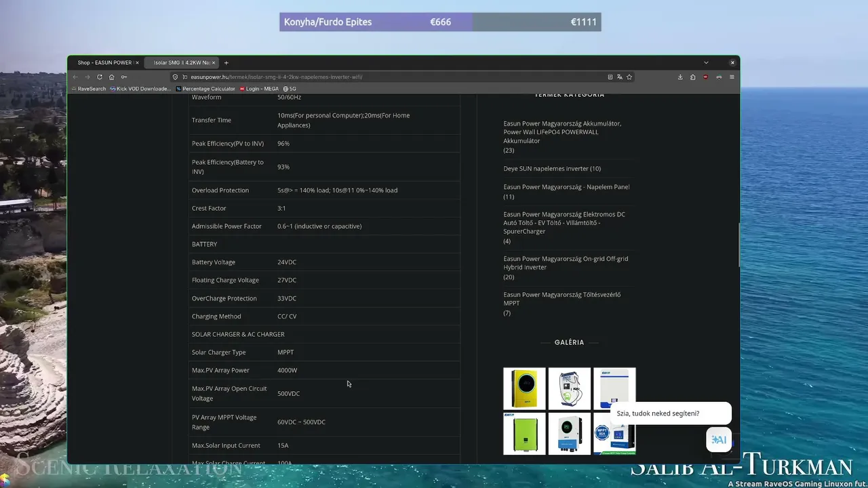Reload the current page
Image resolution: width=868 pixels, height=488 pixels.
click(99, 77)
